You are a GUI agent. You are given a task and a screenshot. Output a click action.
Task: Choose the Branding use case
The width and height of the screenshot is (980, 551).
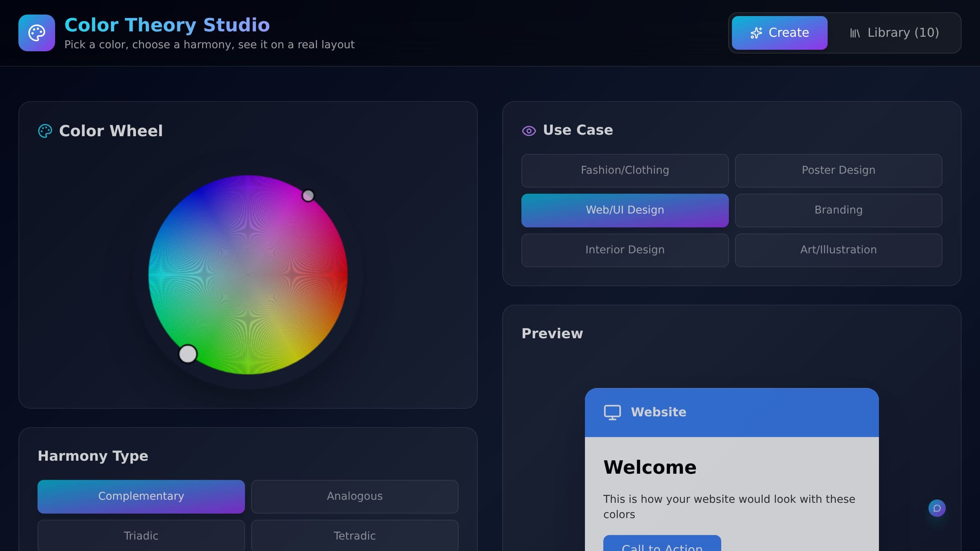(x=838, y=210)
